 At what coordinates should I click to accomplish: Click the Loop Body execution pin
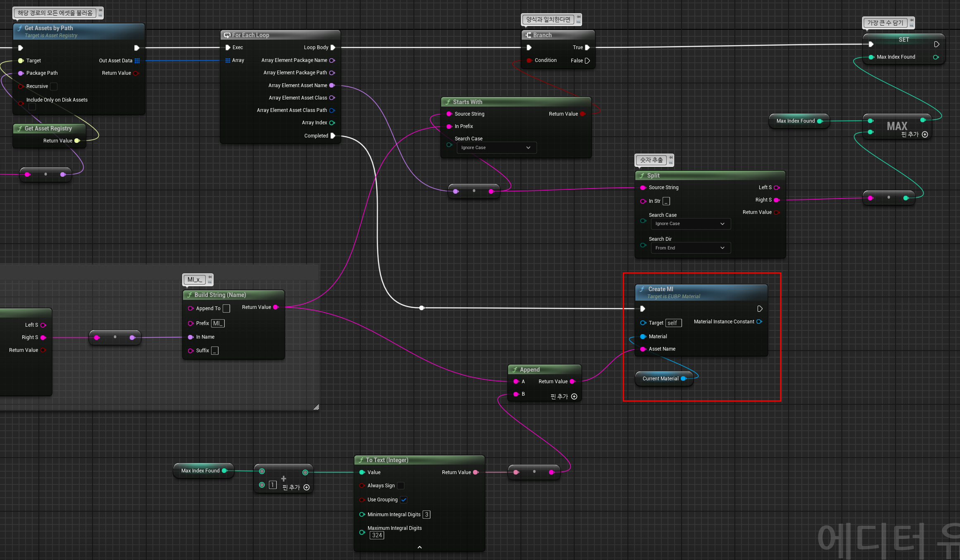333,47
